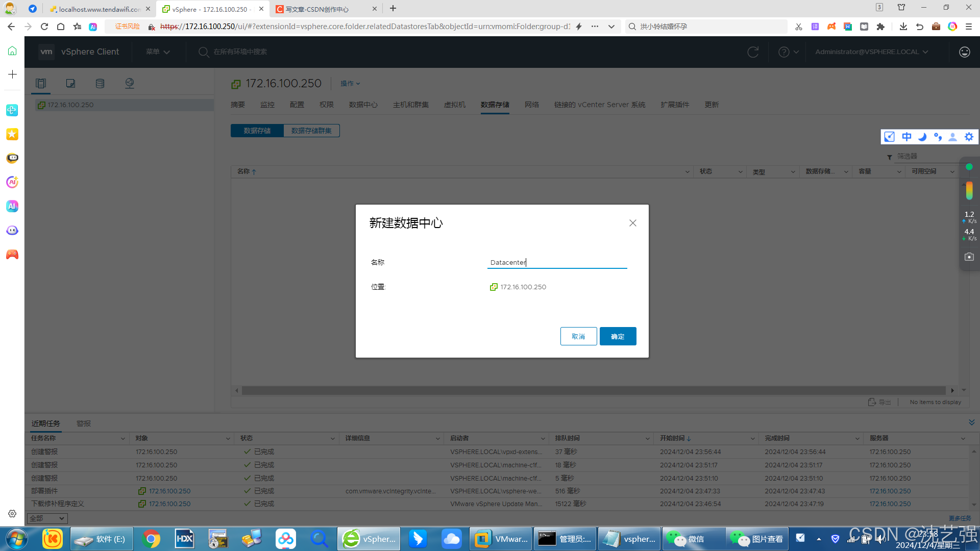Screen dimensions: 980x551
Task: Open the 名称 column dropdown arrow
Action: (687, 172)
